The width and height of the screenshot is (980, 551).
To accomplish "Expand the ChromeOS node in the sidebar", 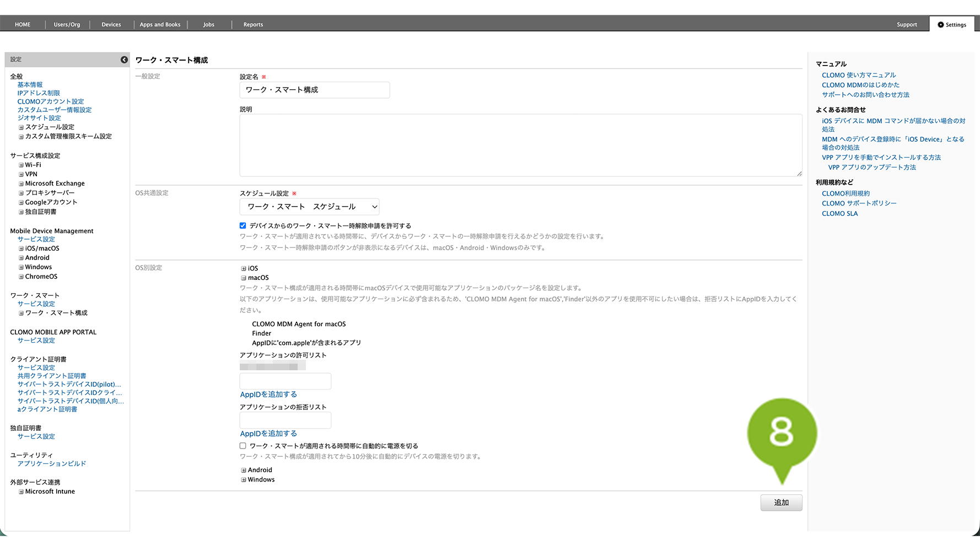I will coord(21,277).
